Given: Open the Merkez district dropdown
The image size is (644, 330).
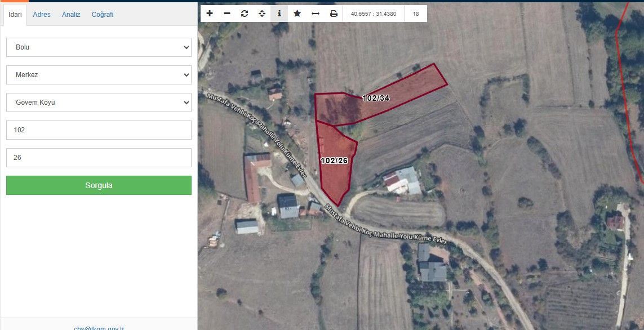Looking at the screenshot, I should click(x=99, y=75).
